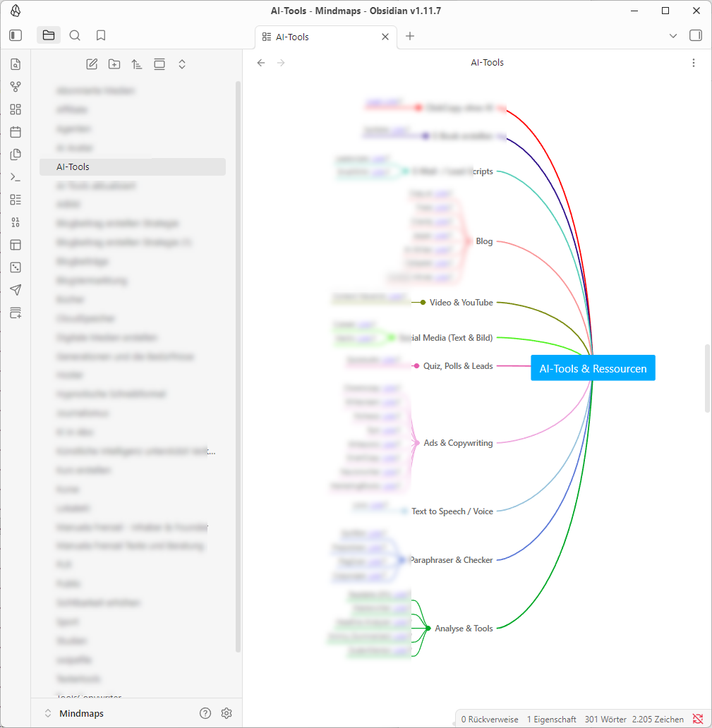Open graph view from ribbon
The width and height of the screenshot is (712, 728).
point(16,87)
